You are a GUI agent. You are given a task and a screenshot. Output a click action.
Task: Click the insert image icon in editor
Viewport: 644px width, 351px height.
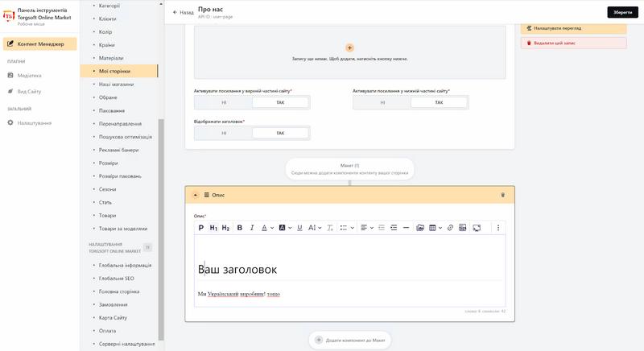coord(419,228)
